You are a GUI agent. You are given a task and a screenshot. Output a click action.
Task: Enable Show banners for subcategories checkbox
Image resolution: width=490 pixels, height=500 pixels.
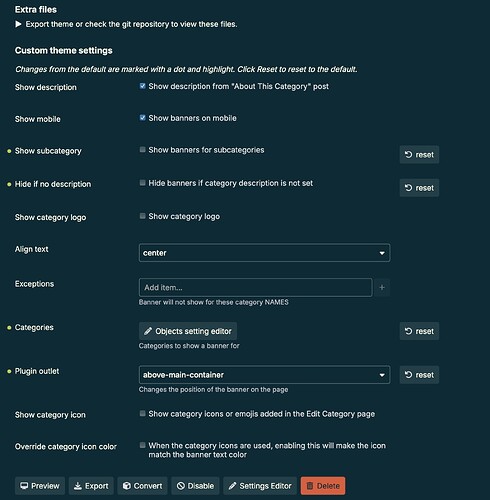[142, 149]
